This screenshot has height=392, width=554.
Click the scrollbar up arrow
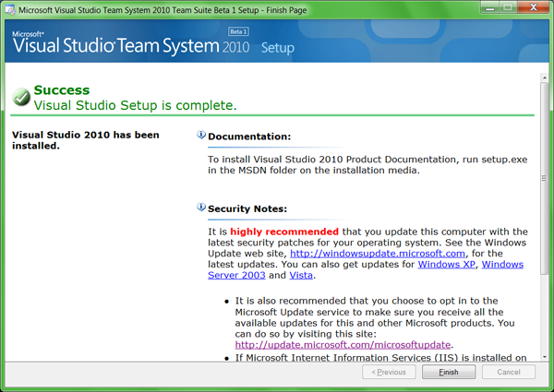(x=545, y=77)
